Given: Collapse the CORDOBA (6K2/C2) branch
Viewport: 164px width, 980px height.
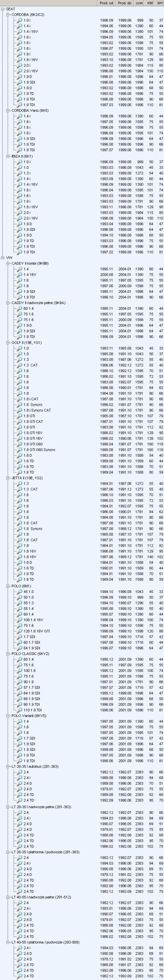Looking at the screenshot, I should tap(8, 15).
